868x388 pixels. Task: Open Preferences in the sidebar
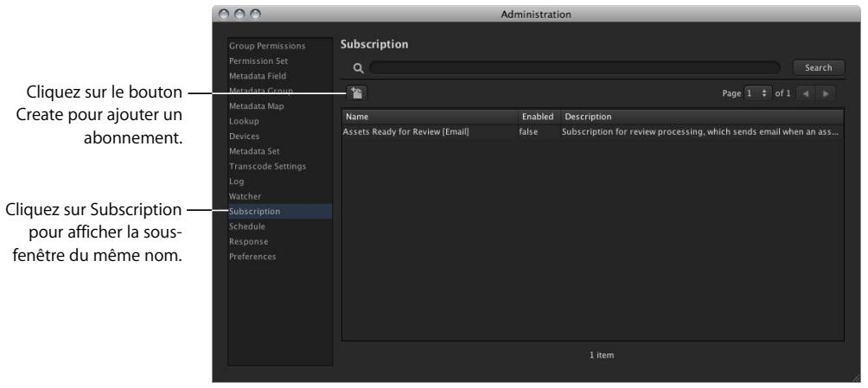click(x=252, y=257)
